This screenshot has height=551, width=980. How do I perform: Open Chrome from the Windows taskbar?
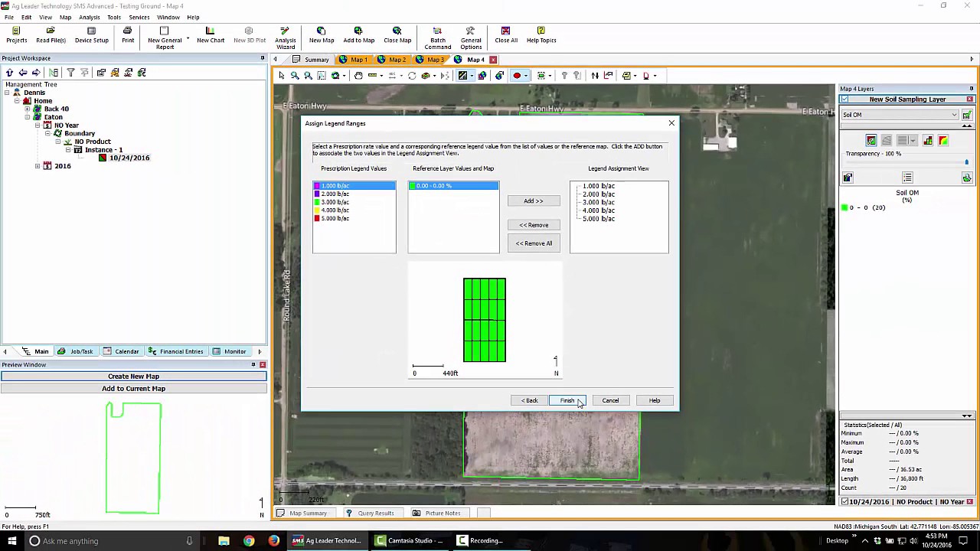pos(249,541)
